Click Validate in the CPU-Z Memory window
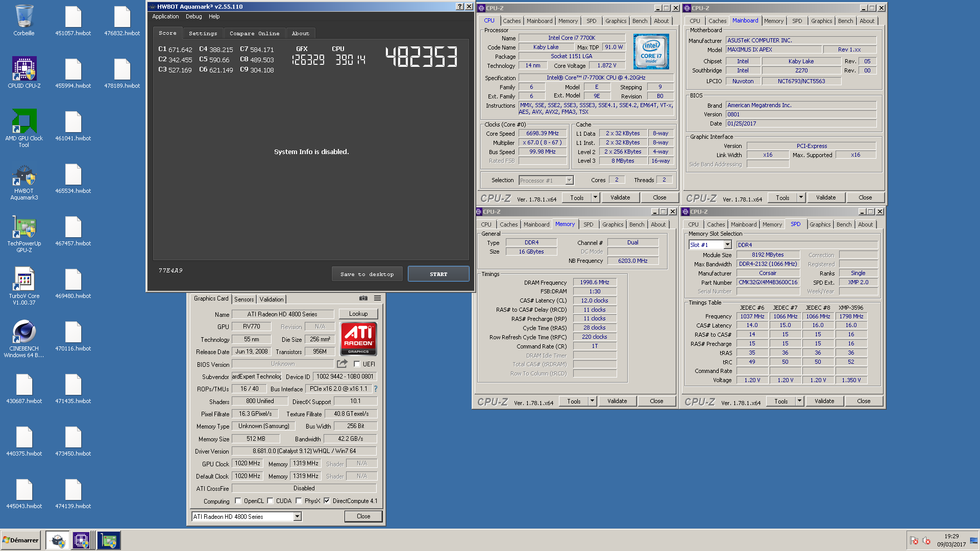980x551 pixels. [617, 401]
